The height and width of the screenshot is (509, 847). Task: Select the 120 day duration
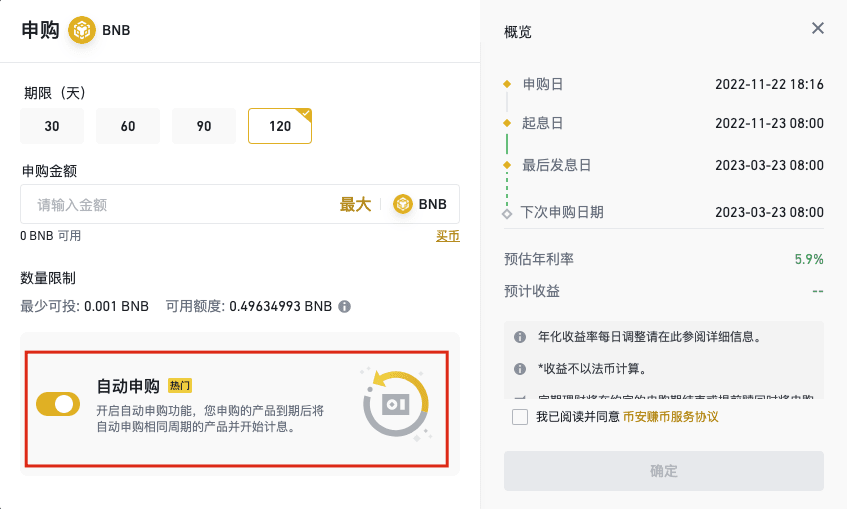pyautogui.click(x=280, y=126)
